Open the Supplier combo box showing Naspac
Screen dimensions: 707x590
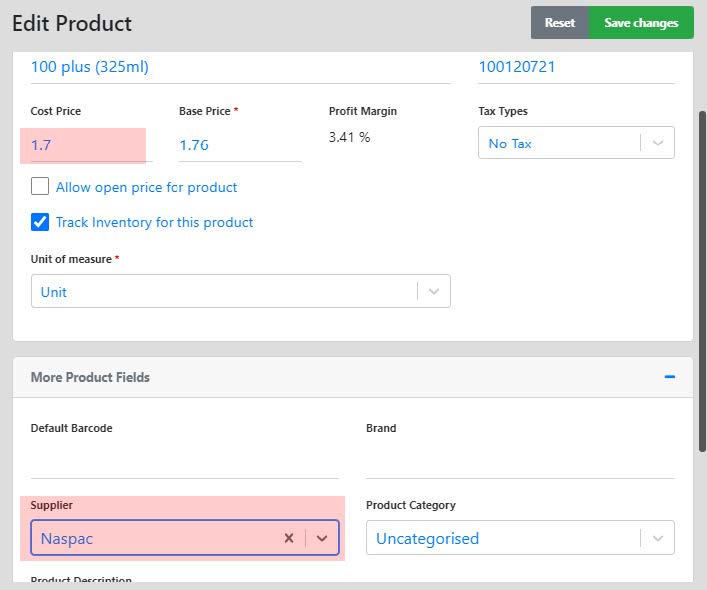coord(185,538)
